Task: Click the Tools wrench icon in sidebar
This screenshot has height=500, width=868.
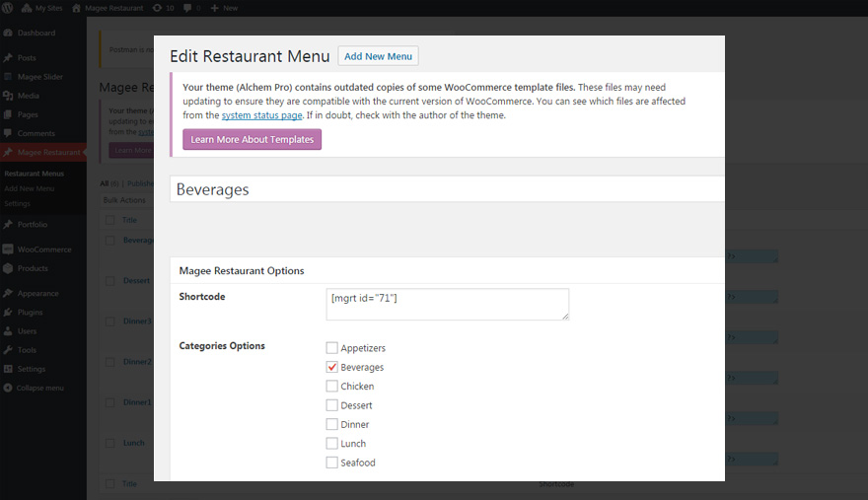Action: (x=8, y=350)
